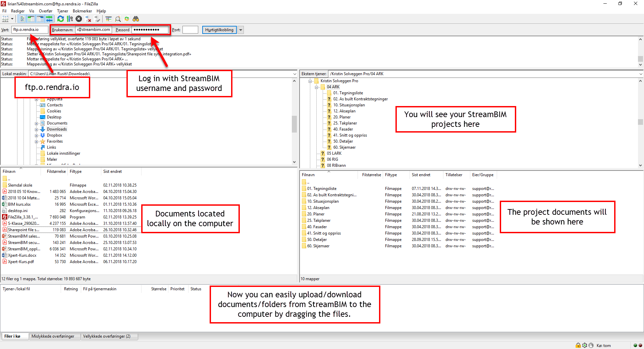Toggle the transfer queue display
The image size is (644, 349).
(x=49, y=19)
